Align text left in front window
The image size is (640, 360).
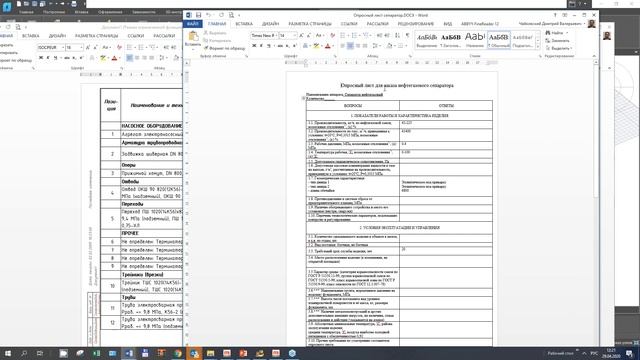click(343, 46)
